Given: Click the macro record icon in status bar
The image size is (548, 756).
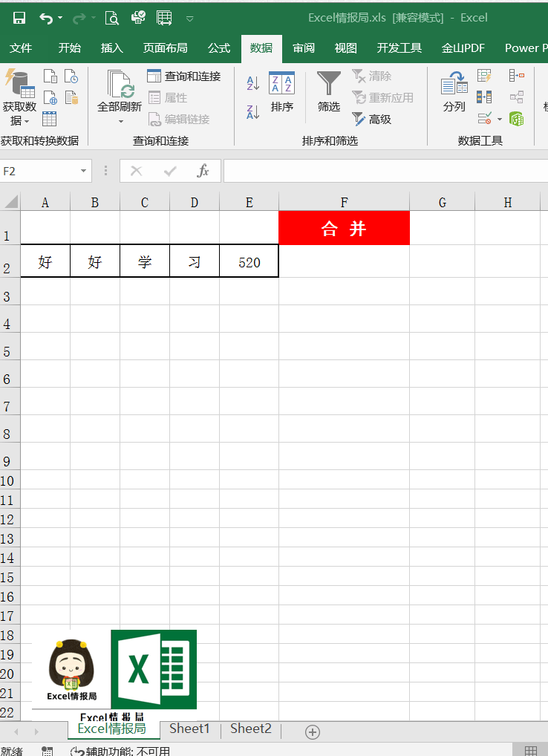Looking at the screenshot, I should 48,752.
